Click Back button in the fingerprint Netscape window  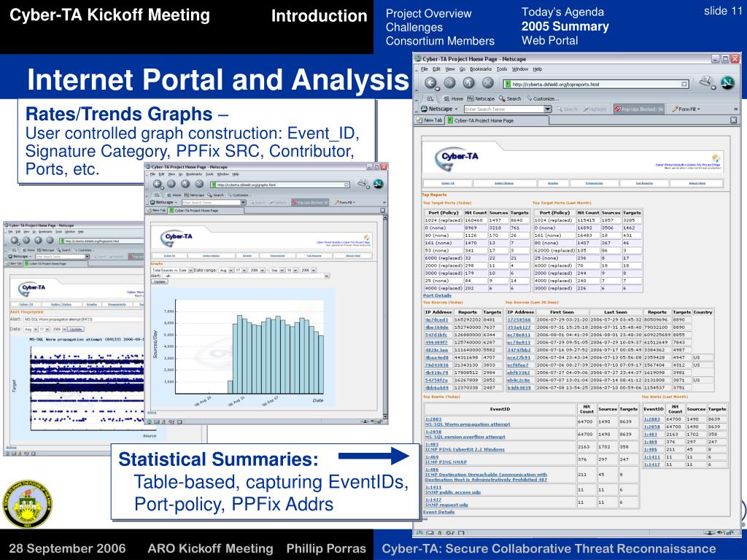click(15, 241)
